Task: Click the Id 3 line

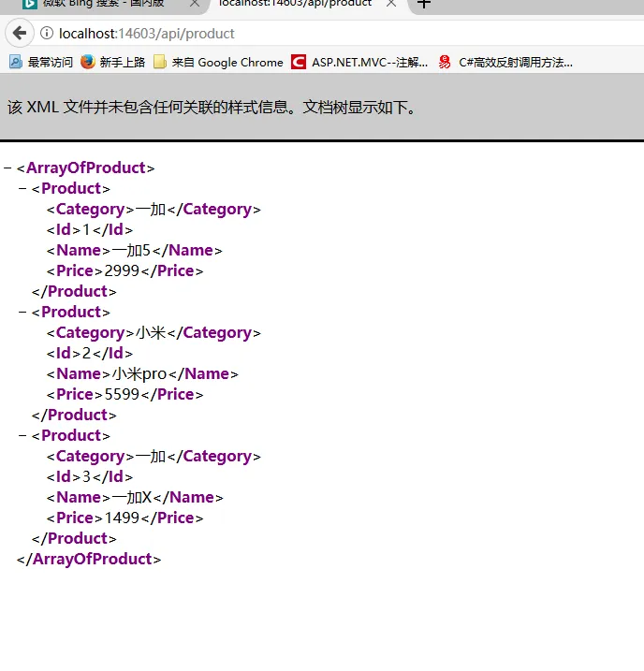Action: [90, 476]
